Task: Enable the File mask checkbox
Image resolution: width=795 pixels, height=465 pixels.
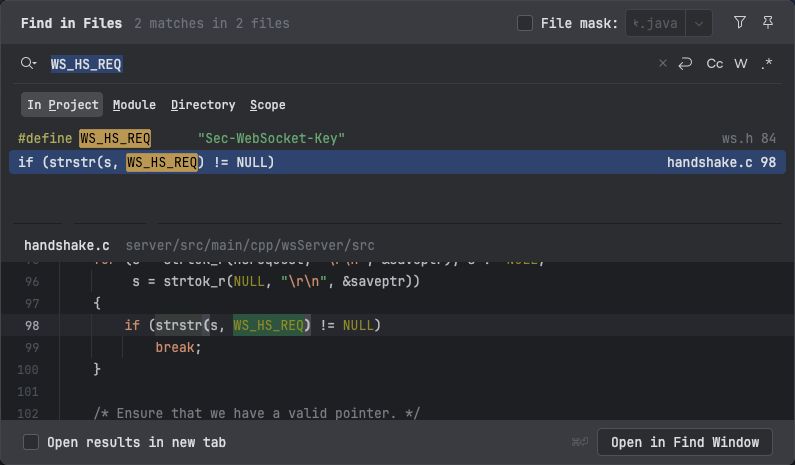Action: coord(525,23)
